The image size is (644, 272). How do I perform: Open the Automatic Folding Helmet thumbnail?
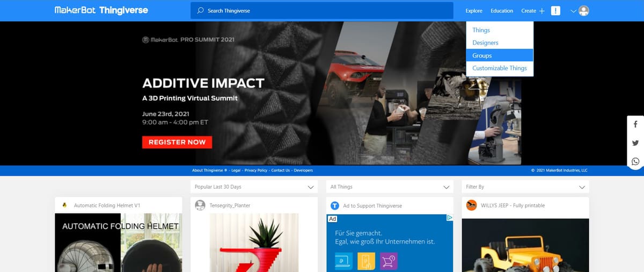119,242
